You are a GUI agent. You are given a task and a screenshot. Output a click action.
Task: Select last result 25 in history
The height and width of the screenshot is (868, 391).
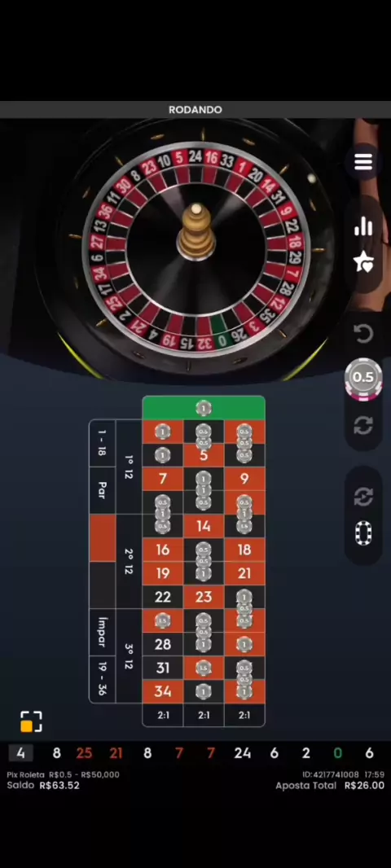click(84, 753)
